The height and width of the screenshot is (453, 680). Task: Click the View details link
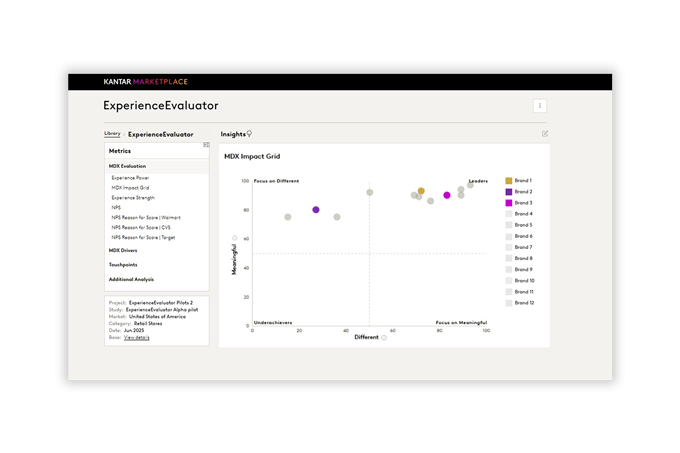click(137, 338)
